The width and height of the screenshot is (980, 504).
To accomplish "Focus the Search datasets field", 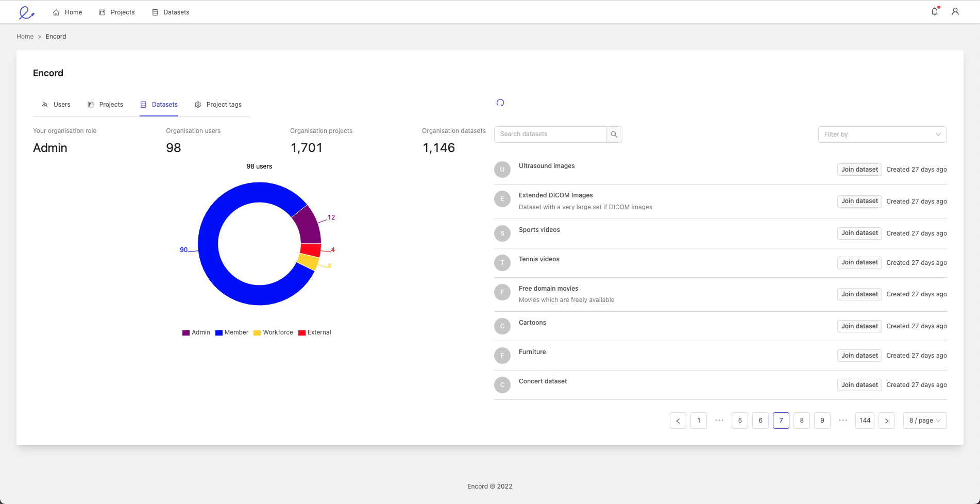I will (550, 135).
